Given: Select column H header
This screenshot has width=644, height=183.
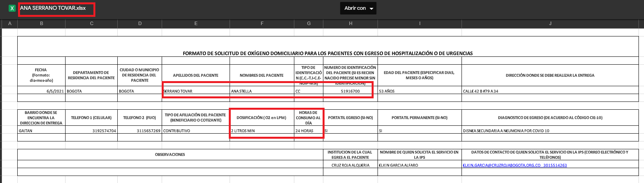Looking at the screenshot, I should 350,24.
